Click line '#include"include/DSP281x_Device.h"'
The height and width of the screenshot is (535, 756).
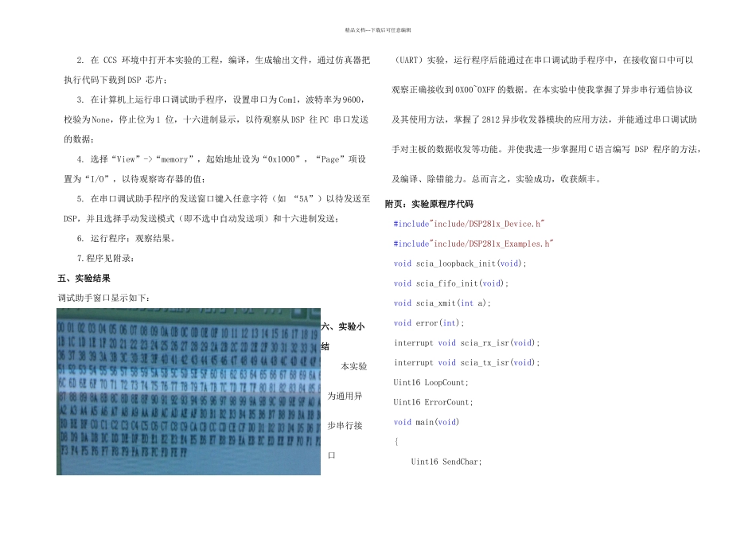pyautogui.click(x=469, y=224)
